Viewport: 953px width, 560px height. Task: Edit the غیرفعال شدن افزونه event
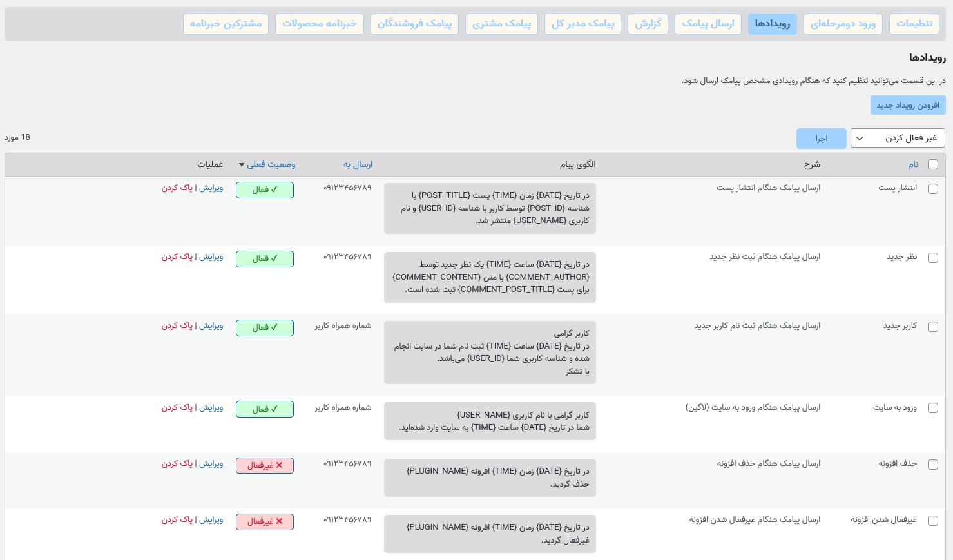point(211,519)
